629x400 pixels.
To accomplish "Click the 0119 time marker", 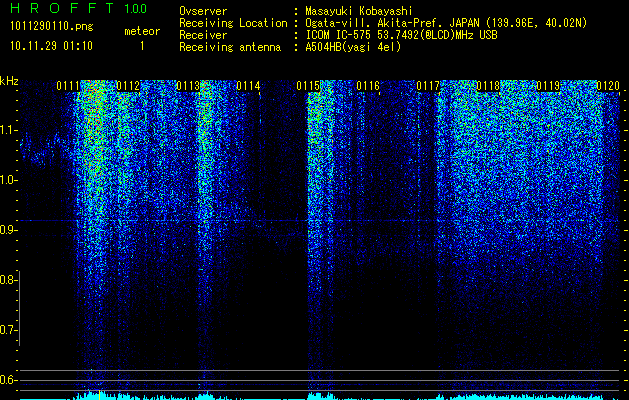I will click(x=548, y=86).
